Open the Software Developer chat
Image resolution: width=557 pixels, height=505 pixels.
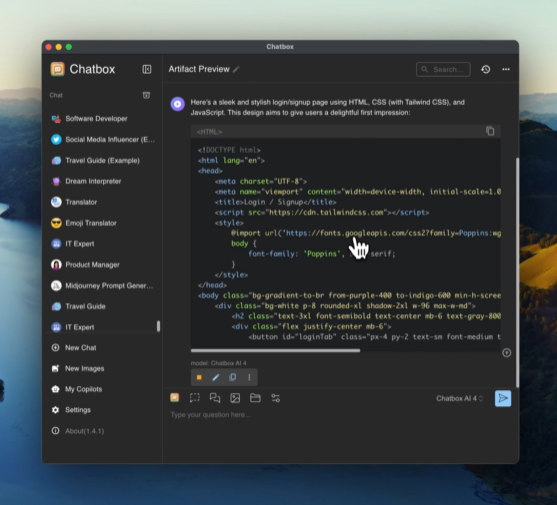(102, 119)
